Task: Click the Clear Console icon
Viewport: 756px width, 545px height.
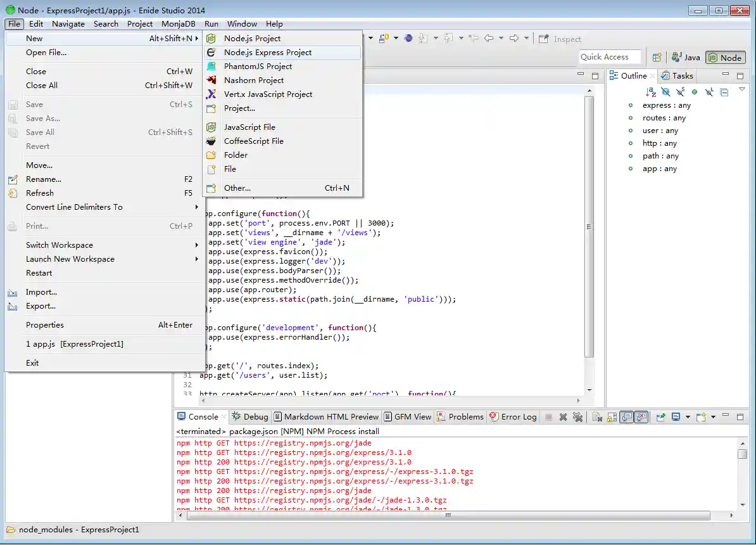Action: (596, 417)
